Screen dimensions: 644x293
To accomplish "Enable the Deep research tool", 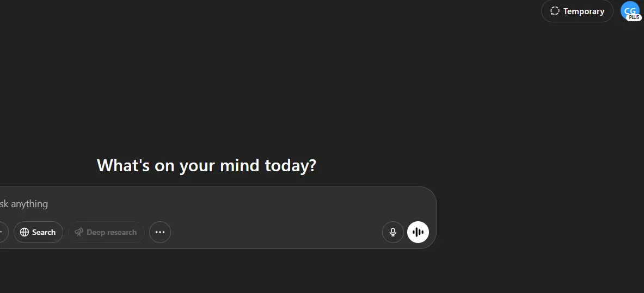I will (106, 232).
